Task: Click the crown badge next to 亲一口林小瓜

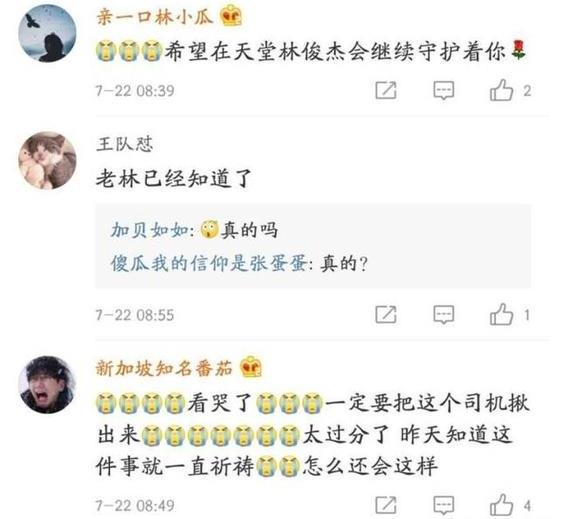Action: point(231,16)
